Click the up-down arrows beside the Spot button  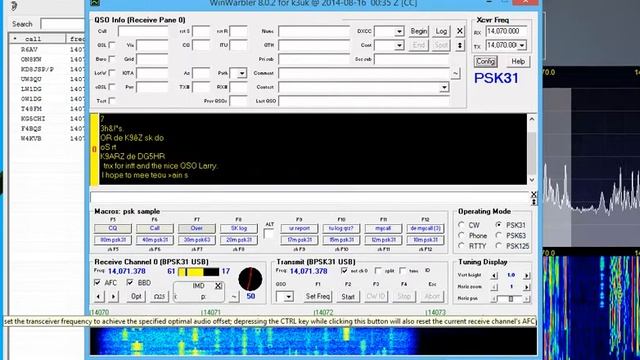pos(460,45)
